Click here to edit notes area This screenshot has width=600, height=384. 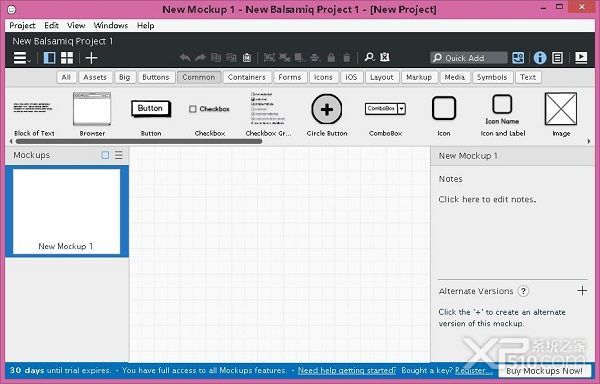tap(487, 199)
